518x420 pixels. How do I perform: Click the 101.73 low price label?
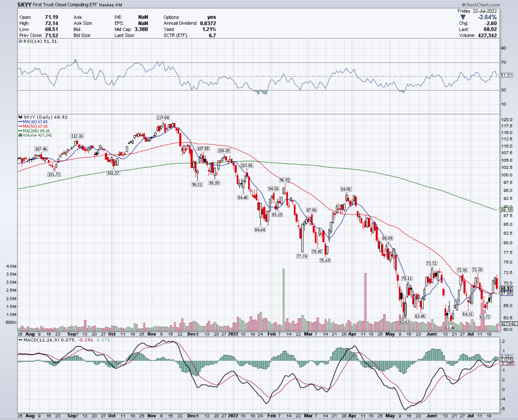[x=54, y=174]
